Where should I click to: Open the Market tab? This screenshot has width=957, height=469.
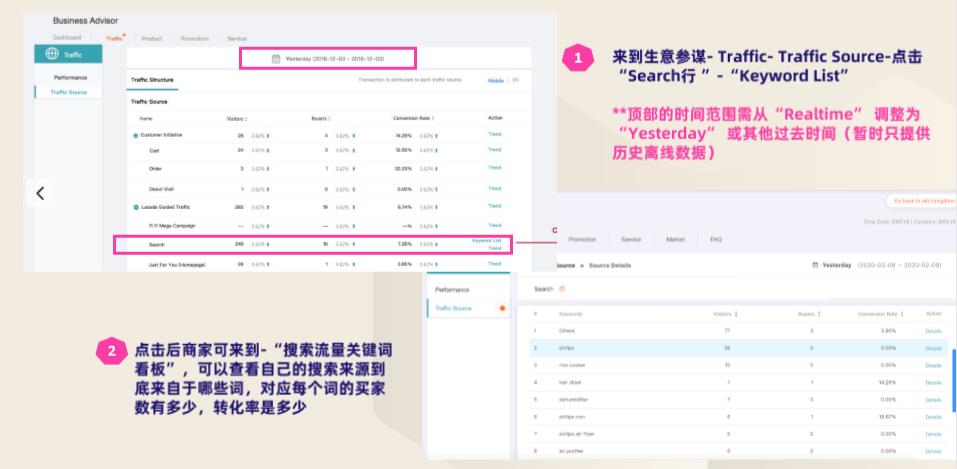click(675, 239)
